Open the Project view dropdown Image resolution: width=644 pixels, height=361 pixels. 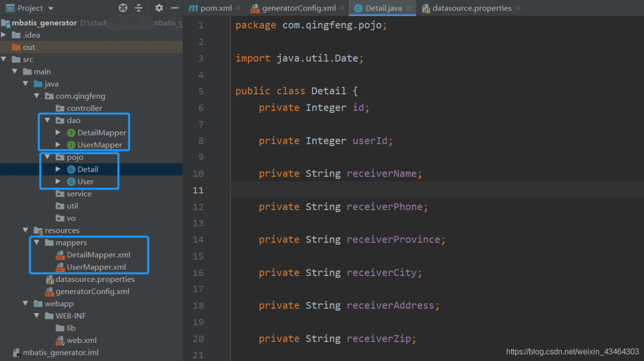[x=50, y=8]
